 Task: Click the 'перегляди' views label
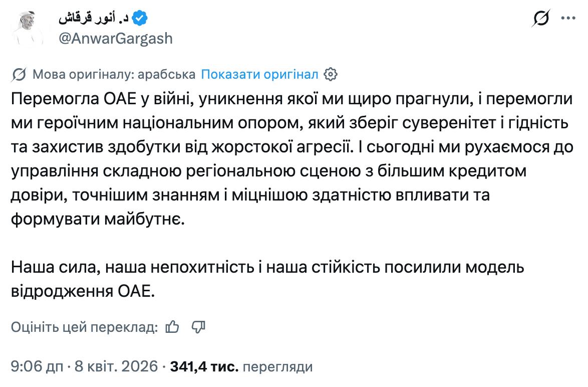click(x=277, y=366)
